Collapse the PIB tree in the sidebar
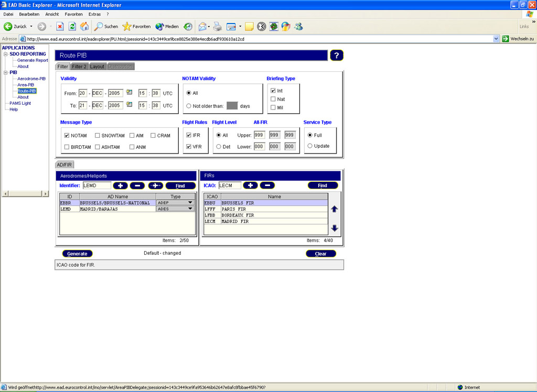This screenshot has width=537, height=392. click(5, 72)
